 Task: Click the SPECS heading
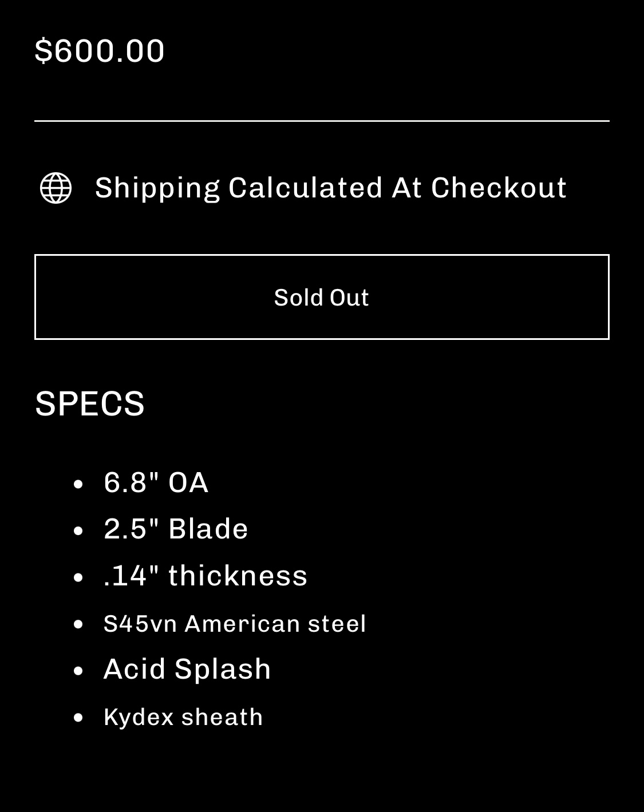coord(90,403)
